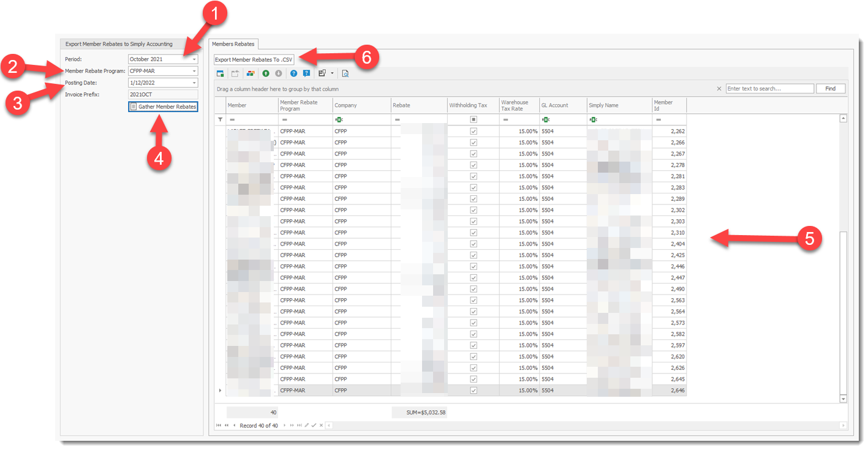
Task: Open help via the blue question mark icon
Action: pyautogui.click(x=293, y=73)
